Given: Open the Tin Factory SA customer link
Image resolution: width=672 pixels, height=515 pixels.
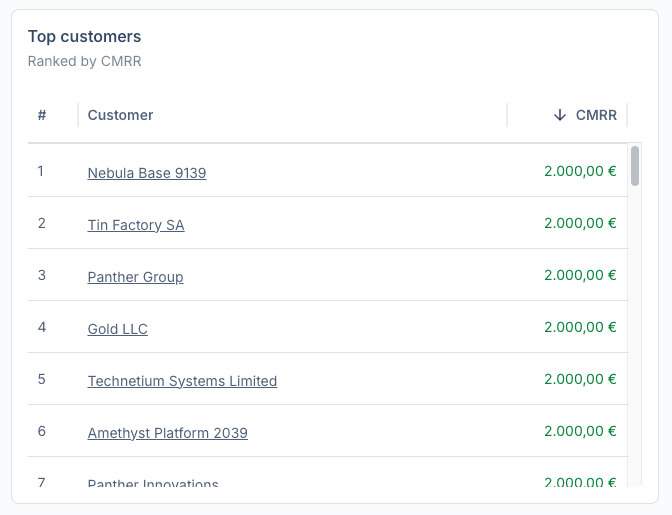Looking at the screenshot, I should (x=136, y=225).
